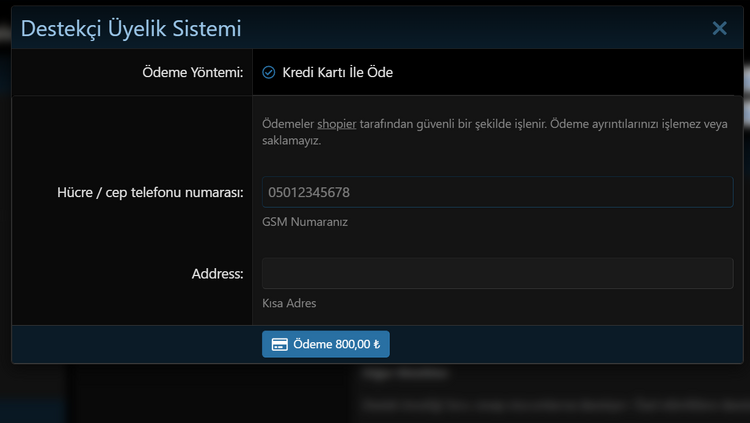Select the Kredi Kartı İle Öde radio icon
Screen dimensions: 750x423
coord(268,72)
